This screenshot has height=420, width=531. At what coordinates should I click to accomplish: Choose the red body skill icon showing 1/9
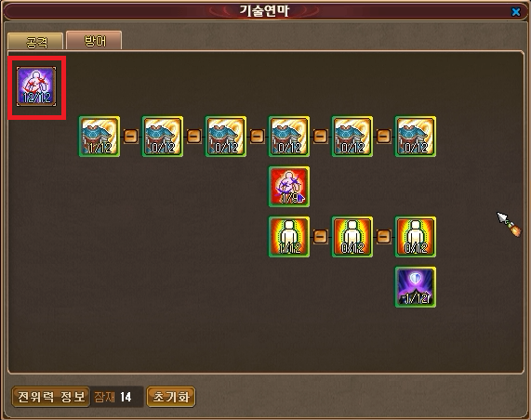tap(289, 187)
